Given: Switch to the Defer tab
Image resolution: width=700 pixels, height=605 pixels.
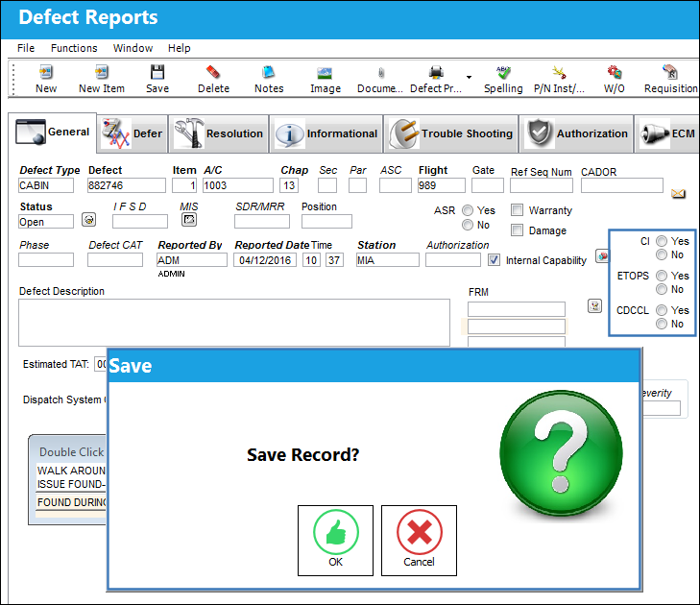Looking at the screenshot, I should [x=133, y=133].
